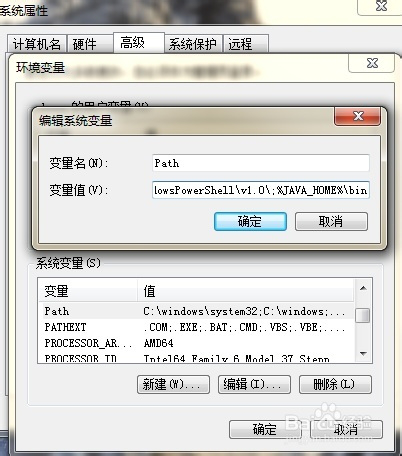Open the 系统保护 tab
The height and width of the screenshot is (456, 402).
point(193,44)
